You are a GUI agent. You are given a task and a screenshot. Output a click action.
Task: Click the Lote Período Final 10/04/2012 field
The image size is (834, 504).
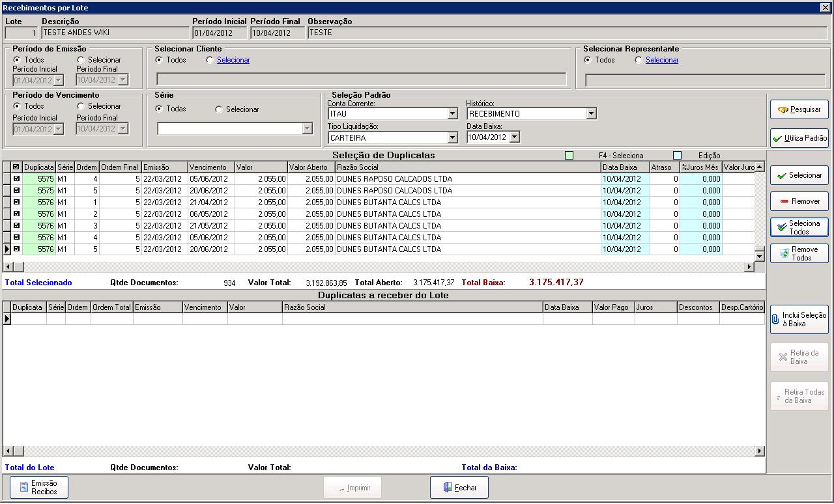(278, 33)
